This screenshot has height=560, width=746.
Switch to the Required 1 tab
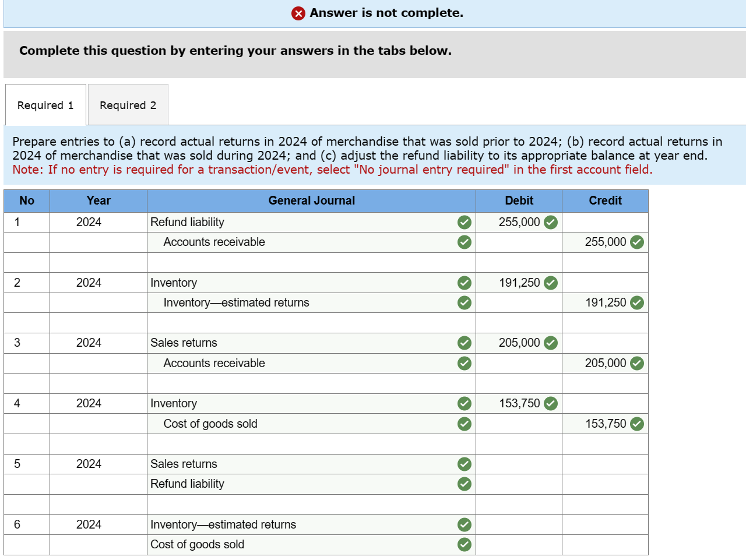tap(45, 105)
